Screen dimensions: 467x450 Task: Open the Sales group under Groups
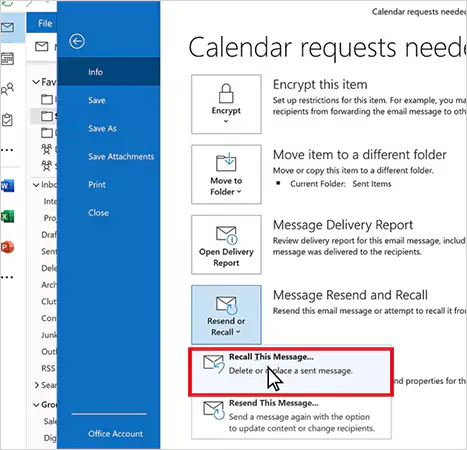(50, 421)
